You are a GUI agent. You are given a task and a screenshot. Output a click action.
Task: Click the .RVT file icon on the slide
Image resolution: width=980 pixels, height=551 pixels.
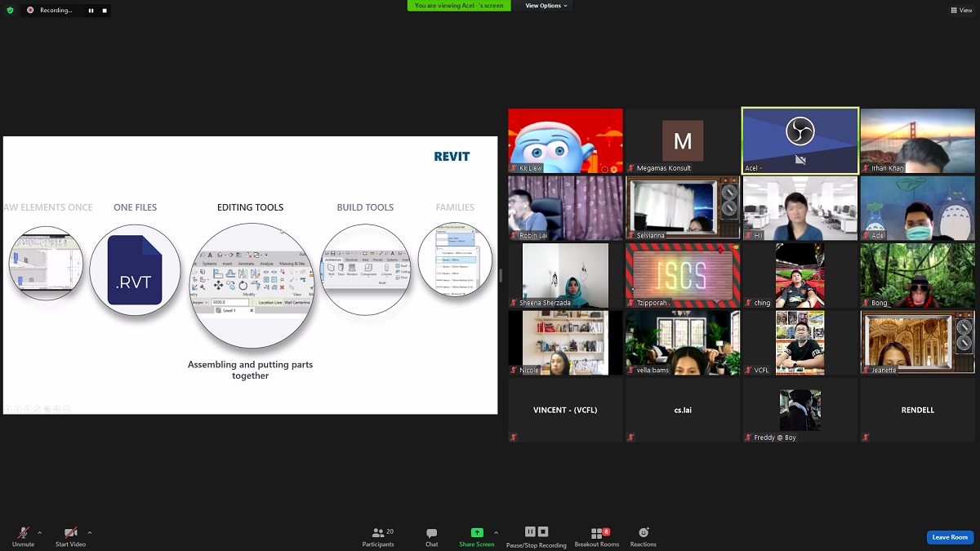(x=135, y=270)
